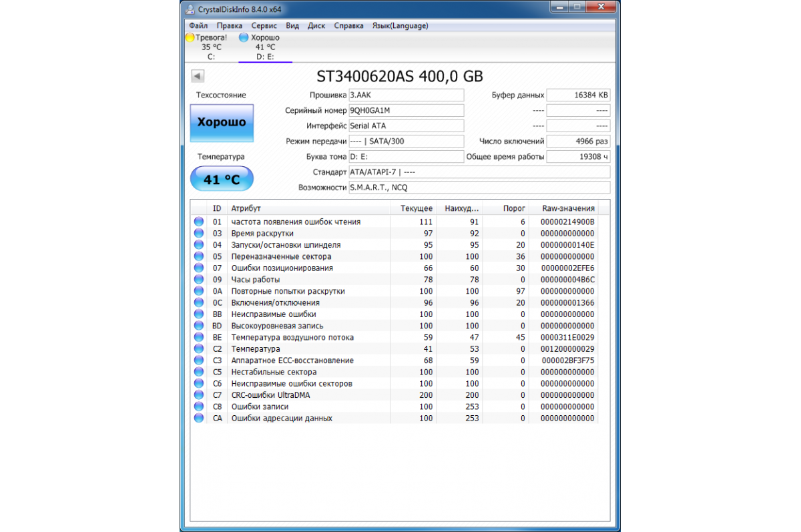Image resolution: width=801 pixels, height=532 pixels.
Task: Click the Стандарт field ATA/ATAPI-7
Action: coord(479,172)
